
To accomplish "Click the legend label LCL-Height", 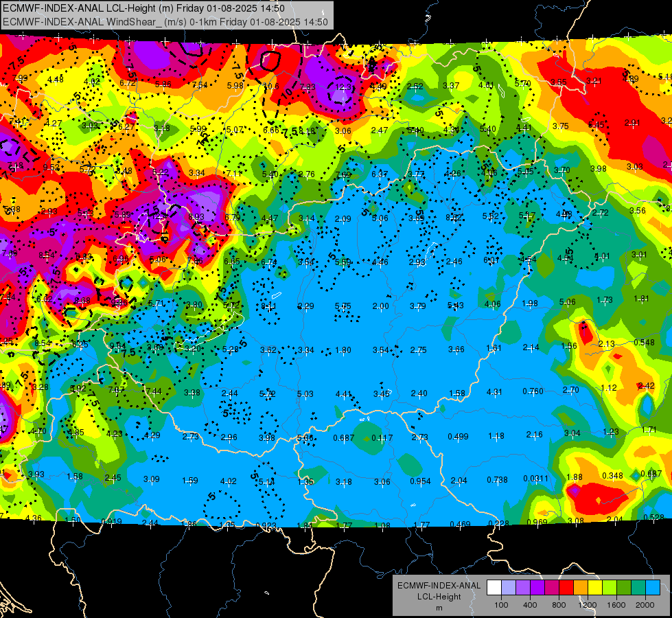I will point(439,597).
